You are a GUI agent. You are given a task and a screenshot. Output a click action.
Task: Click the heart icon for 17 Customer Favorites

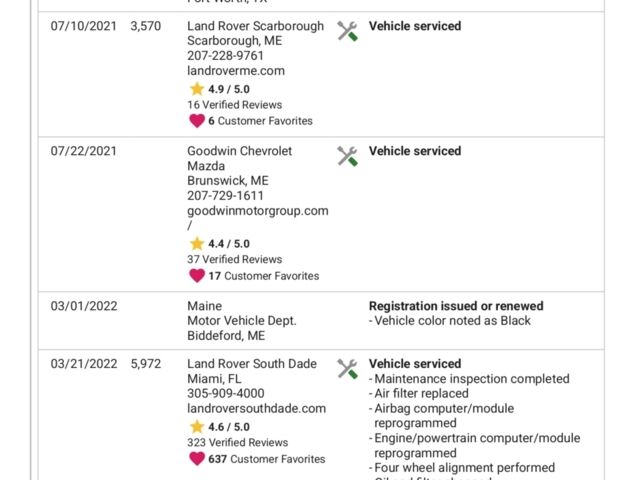click(197, 276)
